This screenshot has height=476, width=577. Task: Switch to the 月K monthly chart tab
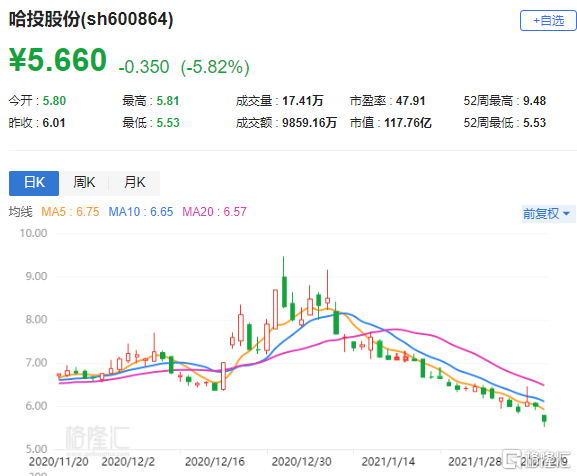tap(135, 183)
